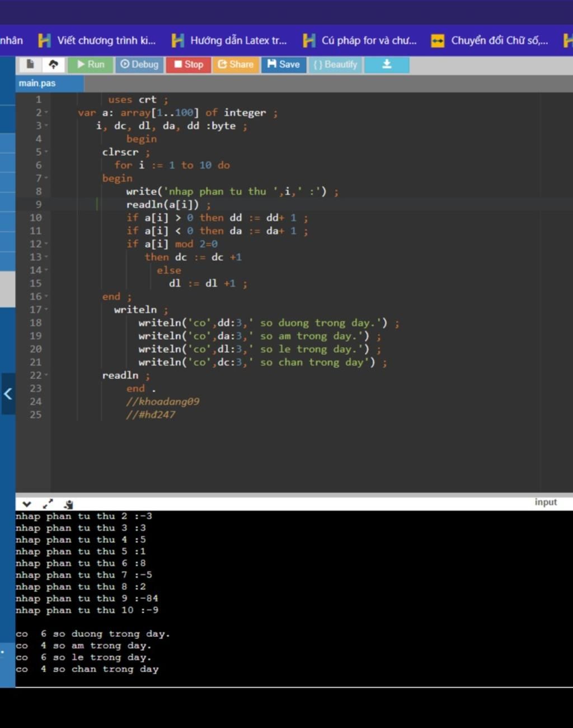Stop the running program
Screen dimensions: 573x728
pyautogui.click(x=189, y=64)
